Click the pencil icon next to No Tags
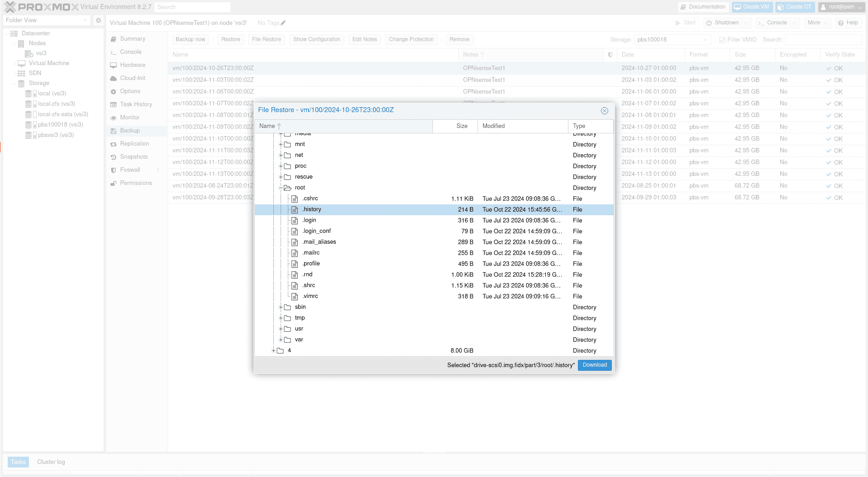This screenshot has height=477, width=868. tap(283, 23)
